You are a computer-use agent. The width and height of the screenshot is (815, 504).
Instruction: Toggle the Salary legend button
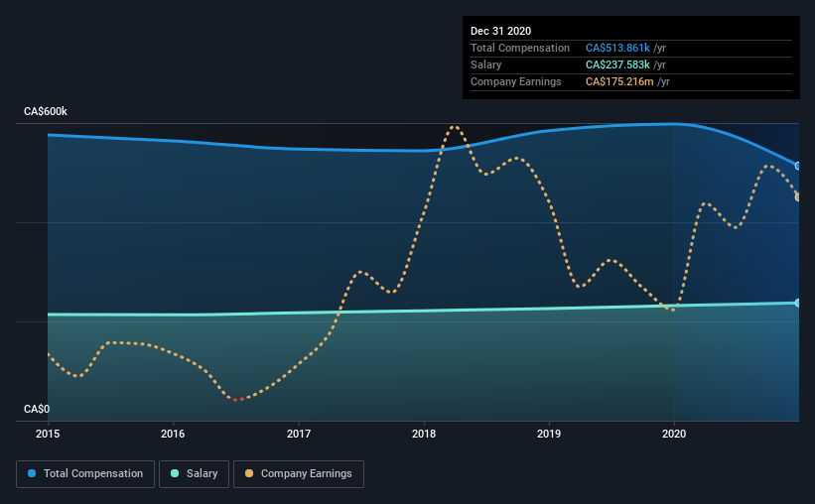pyautogui.click(x=194, y=474)
